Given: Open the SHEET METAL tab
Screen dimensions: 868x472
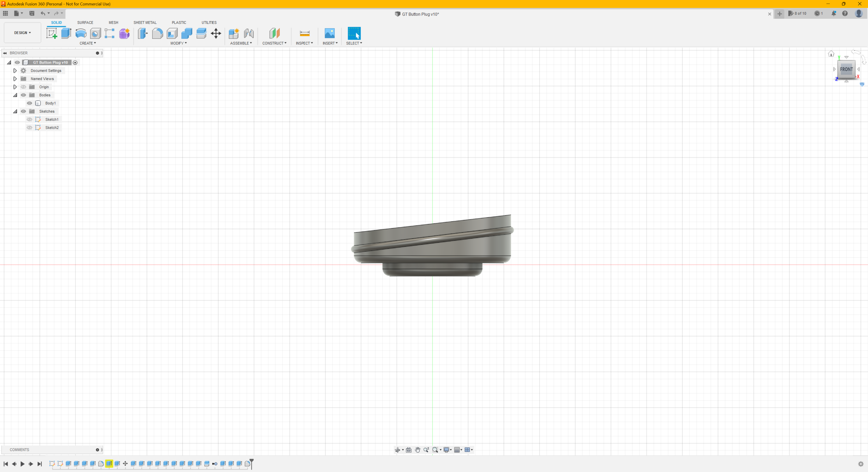Looking at the screenshot, I should coord(145,23).
